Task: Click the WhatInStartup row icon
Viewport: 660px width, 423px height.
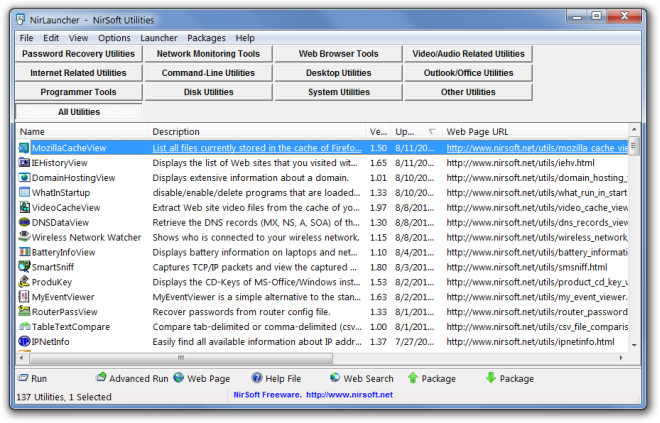Action: tap(24, 193)
